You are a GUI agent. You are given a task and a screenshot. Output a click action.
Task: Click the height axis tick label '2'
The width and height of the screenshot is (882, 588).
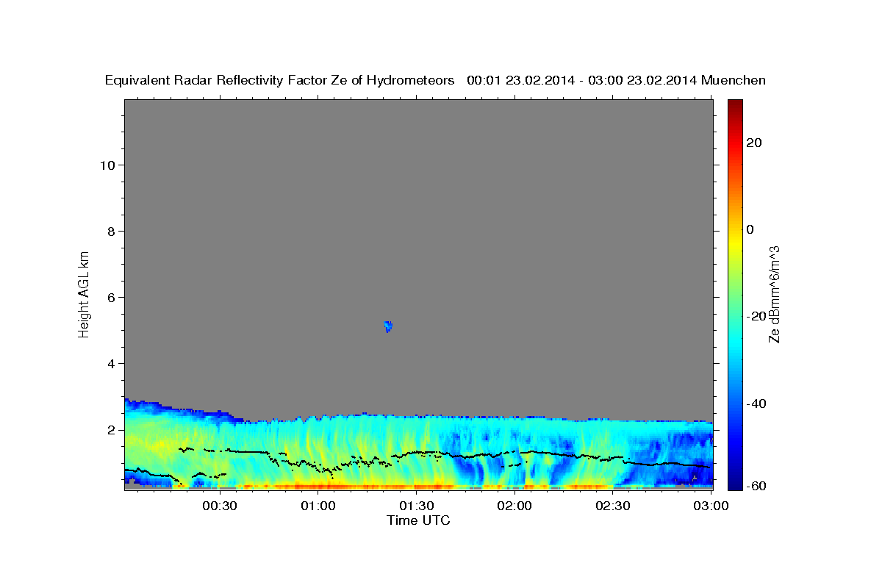pos(112,429)
